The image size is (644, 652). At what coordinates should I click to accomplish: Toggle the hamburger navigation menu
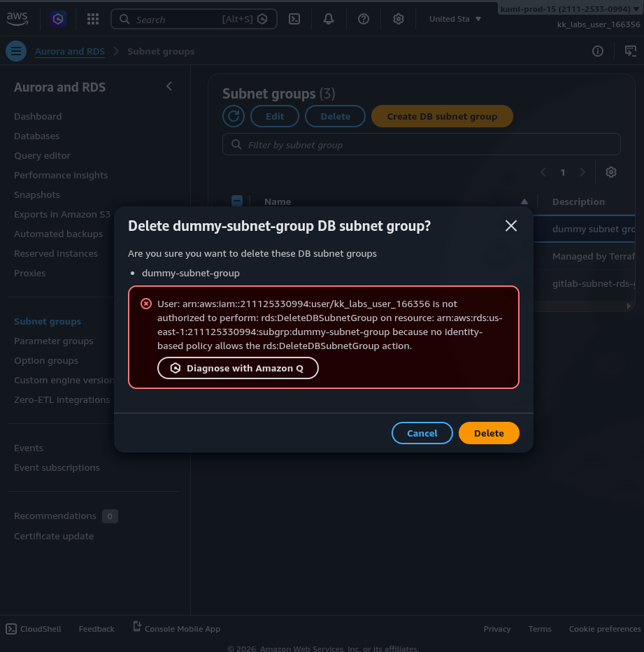pyautogui.click(x=16, y=51)
